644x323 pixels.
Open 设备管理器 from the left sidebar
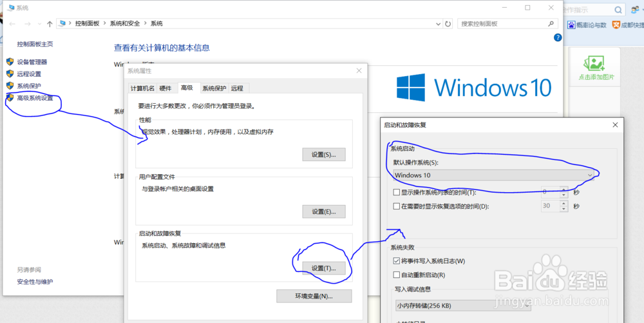pos(32,62)
